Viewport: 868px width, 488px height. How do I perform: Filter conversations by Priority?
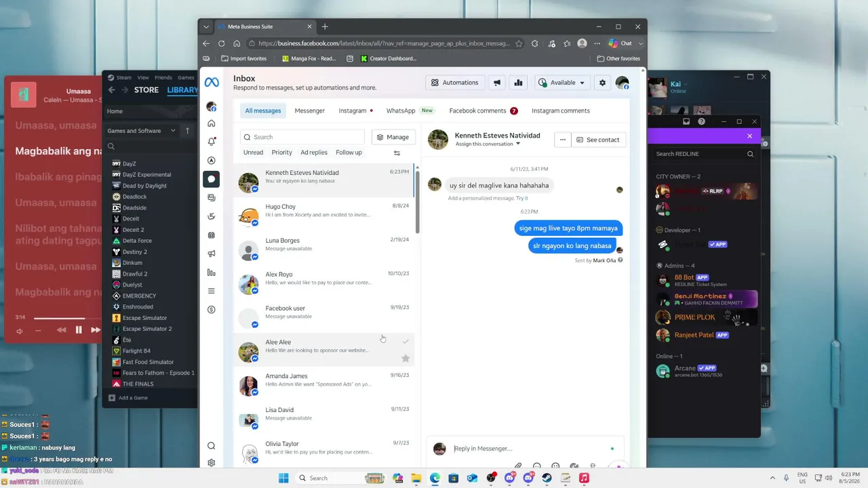[282, 152]
